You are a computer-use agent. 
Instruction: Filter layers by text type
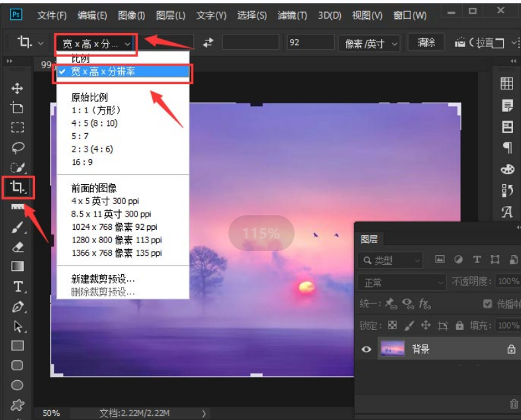(x=477, y=260)
